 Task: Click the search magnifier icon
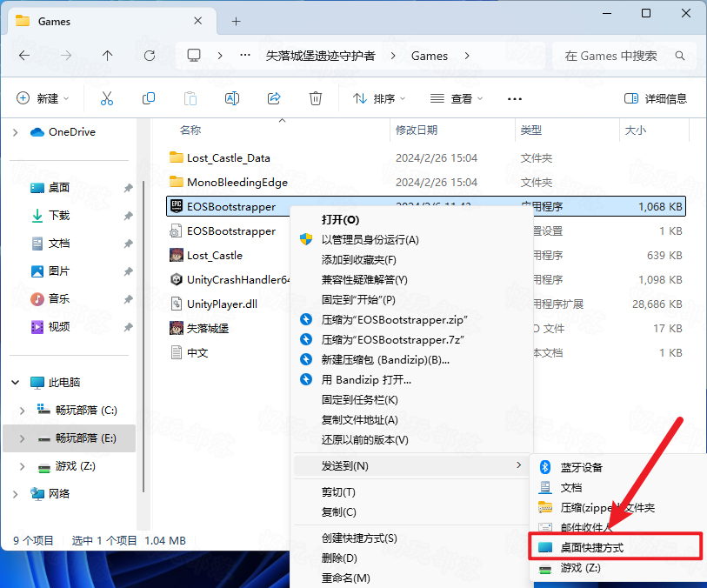coord(679,56)
